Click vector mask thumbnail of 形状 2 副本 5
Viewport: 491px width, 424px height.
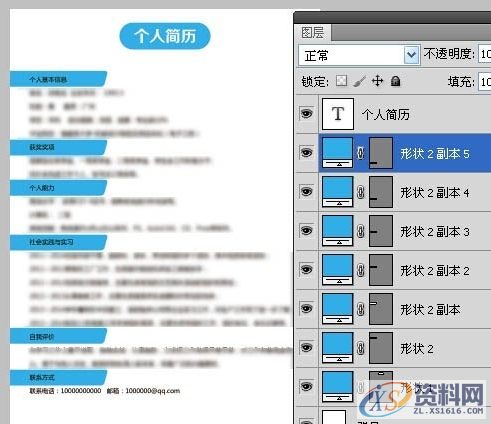(381, 153)
